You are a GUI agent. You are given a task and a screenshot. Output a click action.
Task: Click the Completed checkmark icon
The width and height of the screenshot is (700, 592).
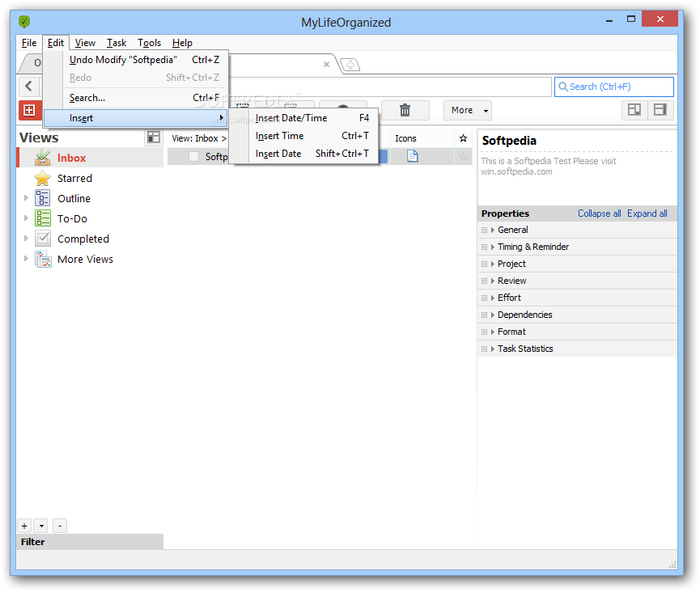tap(42, 239)
